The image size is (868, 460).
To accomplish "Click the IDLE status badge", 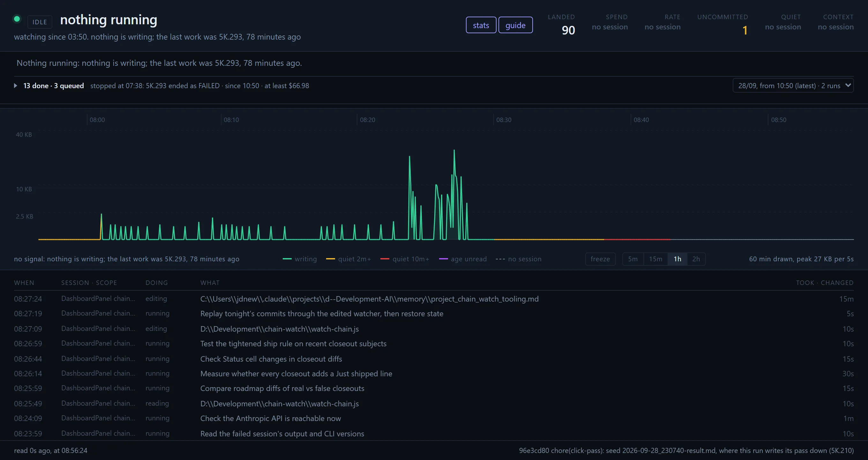I will point(40,22).
